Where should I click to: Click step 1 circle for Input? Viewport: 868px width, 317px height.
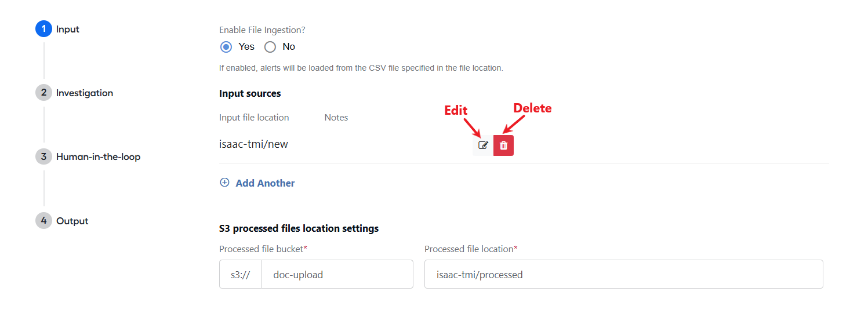(x=43, y=29)
